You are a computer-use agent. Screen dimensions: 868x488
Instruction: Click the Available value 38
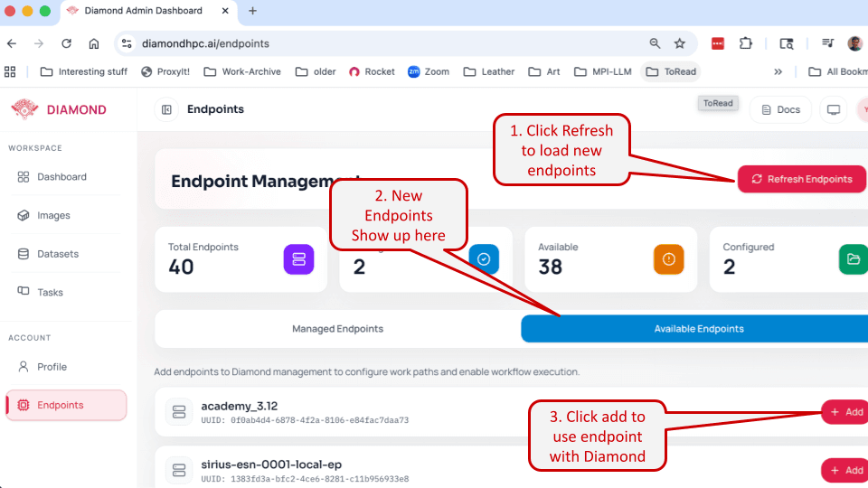coord(551,267)
